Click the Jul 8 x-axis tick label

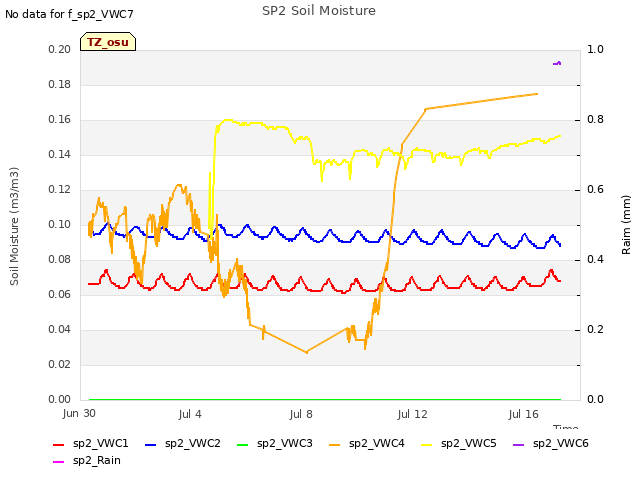(301, 414)
